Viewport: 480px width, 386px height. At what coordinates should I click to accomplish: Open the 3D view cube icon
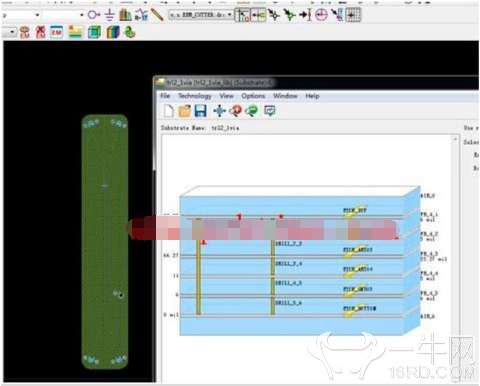94,32
